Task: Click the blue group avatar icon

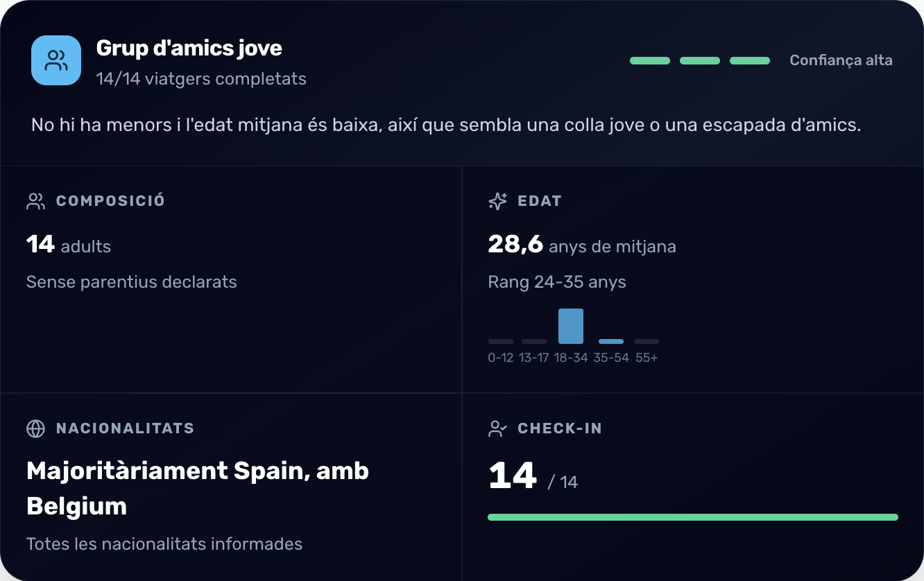Action: pos(56,60)
